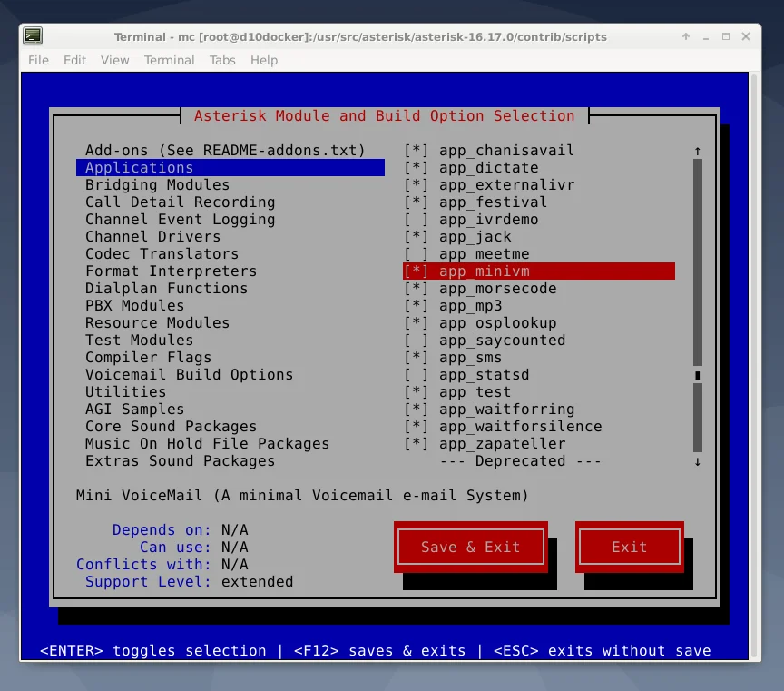Select Voicemail Build Options category

(x=189, y=375)
